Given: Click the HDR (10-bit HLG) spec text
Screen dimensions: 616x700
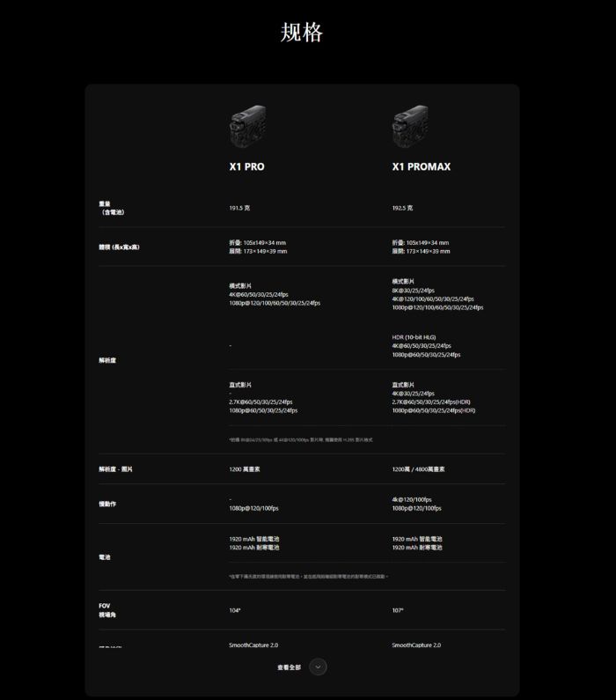Looking at the screenshot, I should [x=414, y=337].
